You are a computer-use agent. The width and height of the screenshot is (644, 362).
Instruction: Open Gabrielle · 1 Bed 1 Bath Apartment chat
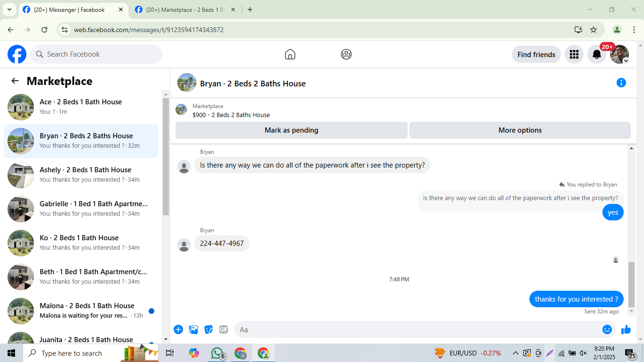click(81, 209)
